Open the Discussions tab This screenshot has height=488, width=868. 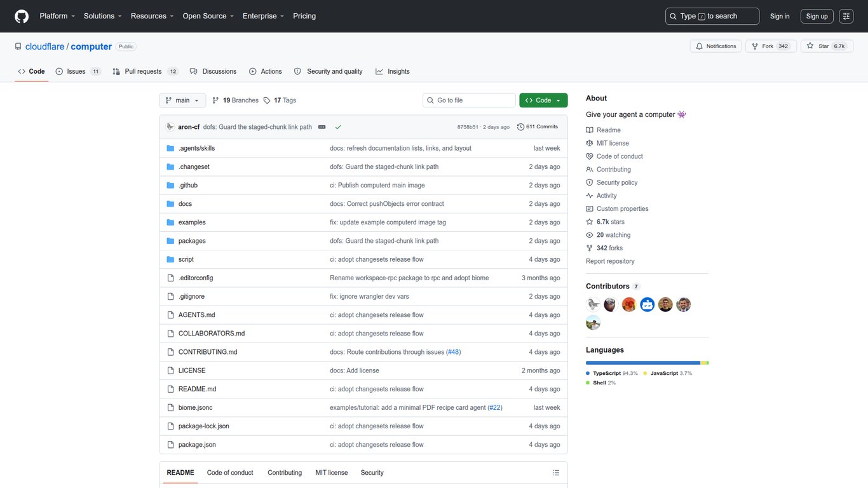tap(213, 71)
